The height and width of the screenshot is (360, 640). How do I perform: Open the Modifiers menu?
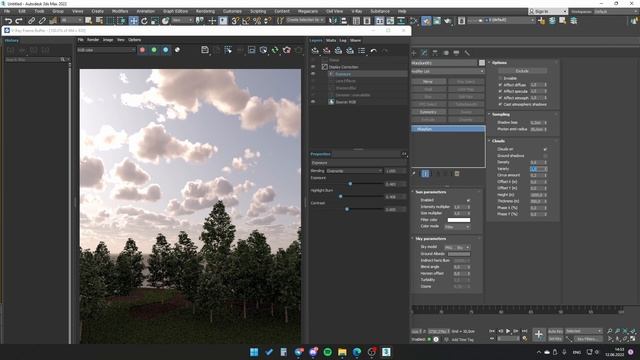coord(120,11)
